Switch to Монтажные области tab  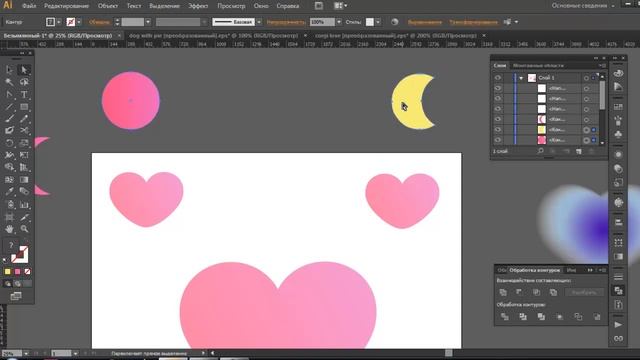(538, 66)
